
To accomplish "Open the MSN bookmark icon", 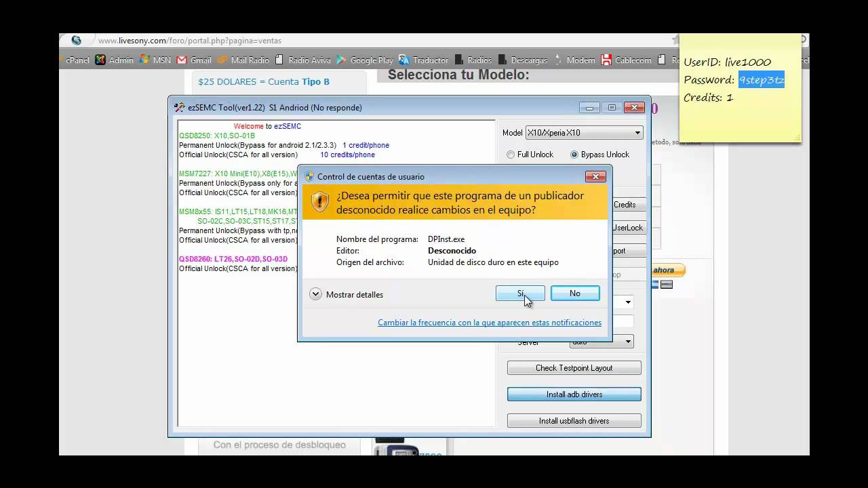I will pos(144,60).
